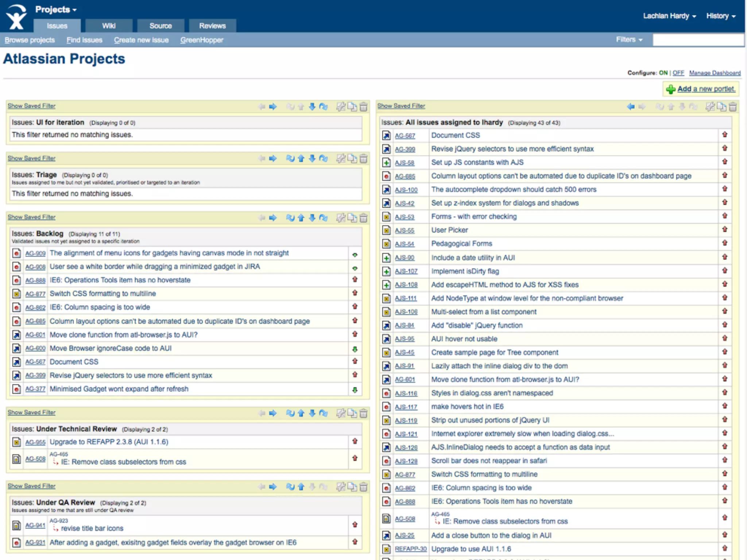Click the Manage Dashboard link
The width and height of the screenshot is (747, 560).
[x=715, y=73]
